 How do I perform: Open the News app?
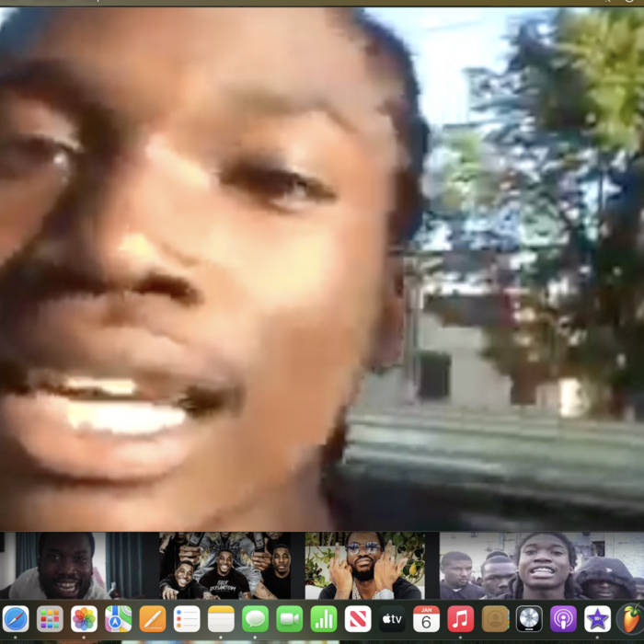[x=358, y=618]
